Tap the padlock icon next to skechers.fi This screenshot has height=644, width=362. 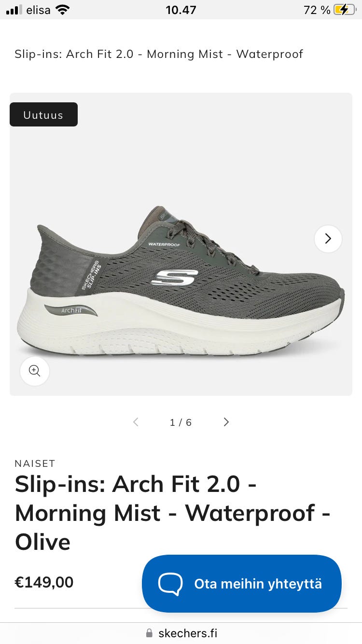tap(149, 633)
